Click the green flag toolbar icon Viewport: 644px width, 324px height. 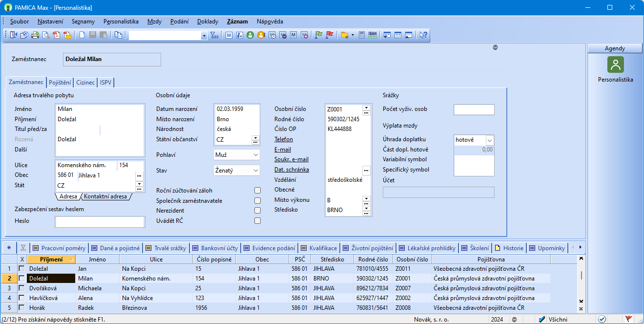(x=319, y=35)
